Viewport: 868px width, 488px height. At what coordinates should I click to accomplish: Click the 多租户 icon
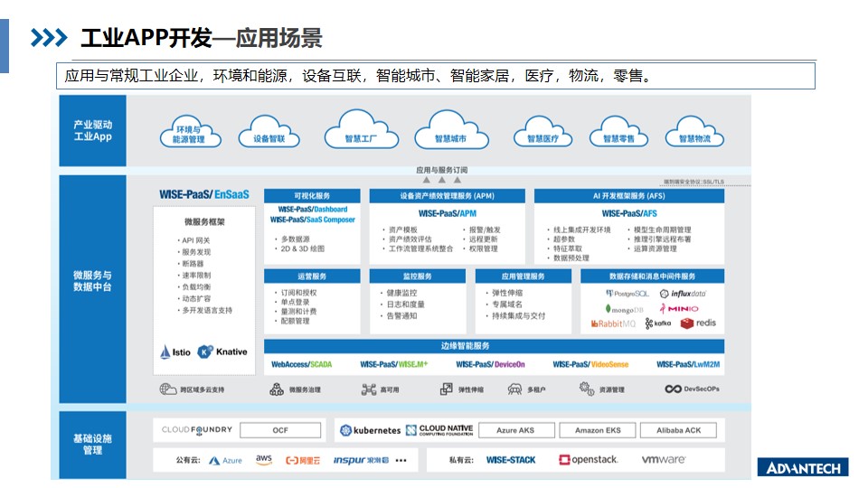[x=514, y=389]
